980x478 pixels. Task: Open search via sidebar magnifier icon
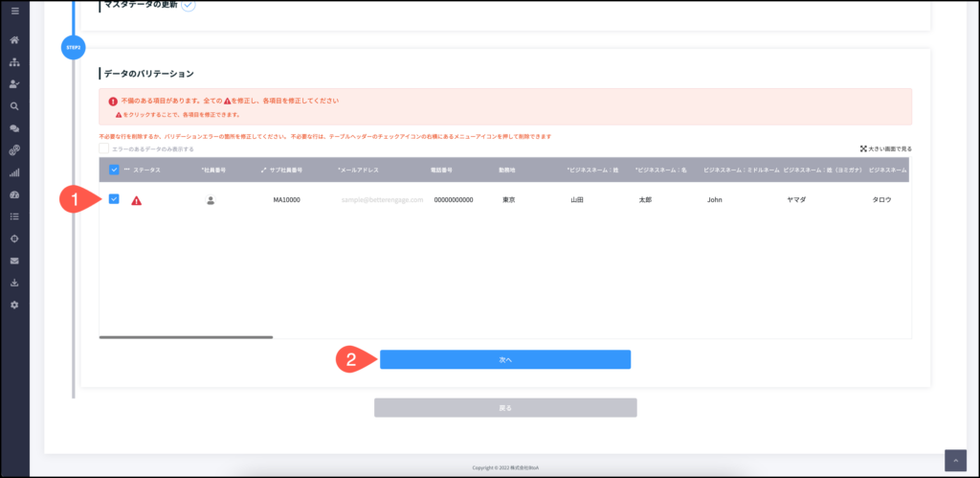(15, 105)
